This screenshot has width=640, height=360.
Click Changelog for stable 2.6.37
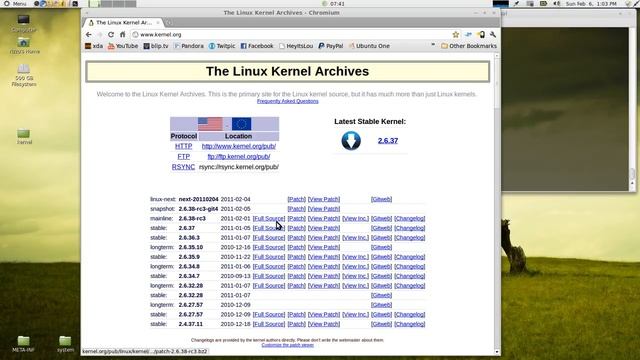(x=409, y=228)
